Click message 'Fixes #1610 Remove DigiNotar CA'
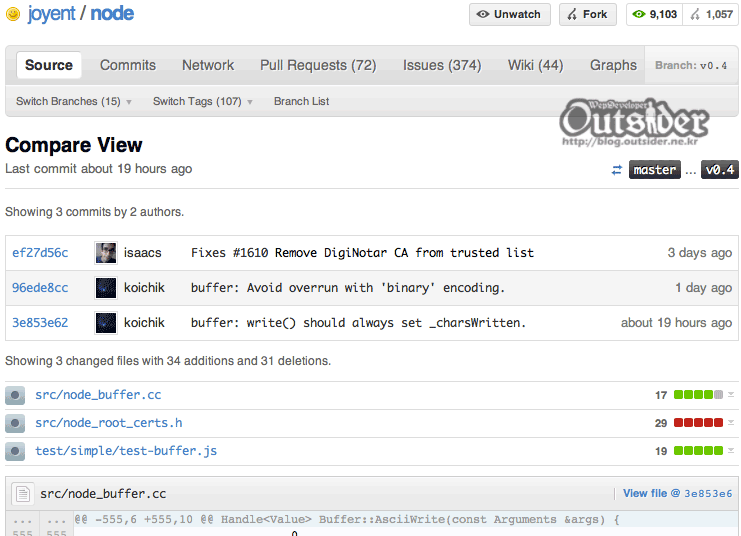This screenshot has width=741, height=536. [362, 253]
